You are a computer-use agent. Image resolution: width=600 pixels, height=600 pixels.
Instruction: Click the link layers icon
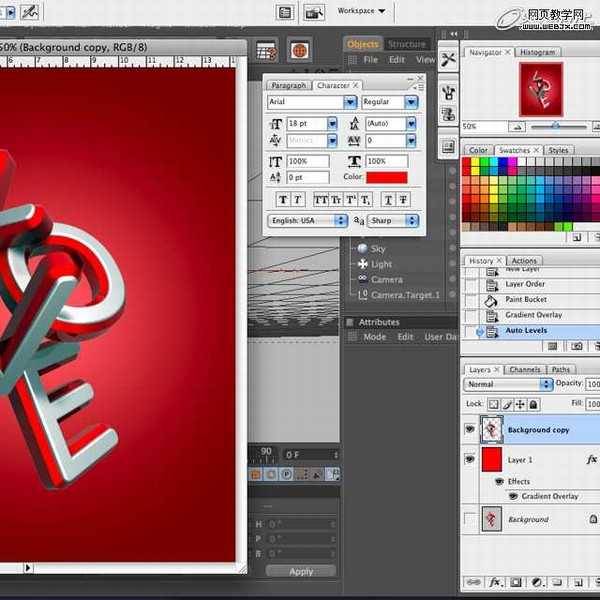coord(473,582)
